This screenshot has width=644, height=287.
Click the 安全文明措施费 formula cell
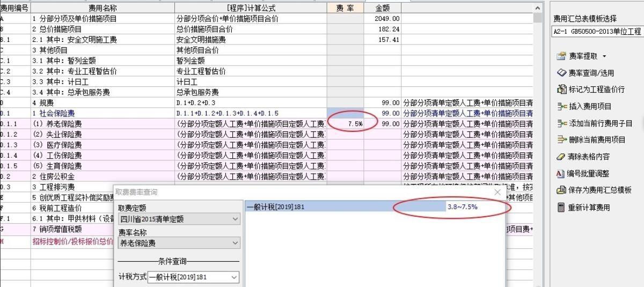(x=251, y=40)
